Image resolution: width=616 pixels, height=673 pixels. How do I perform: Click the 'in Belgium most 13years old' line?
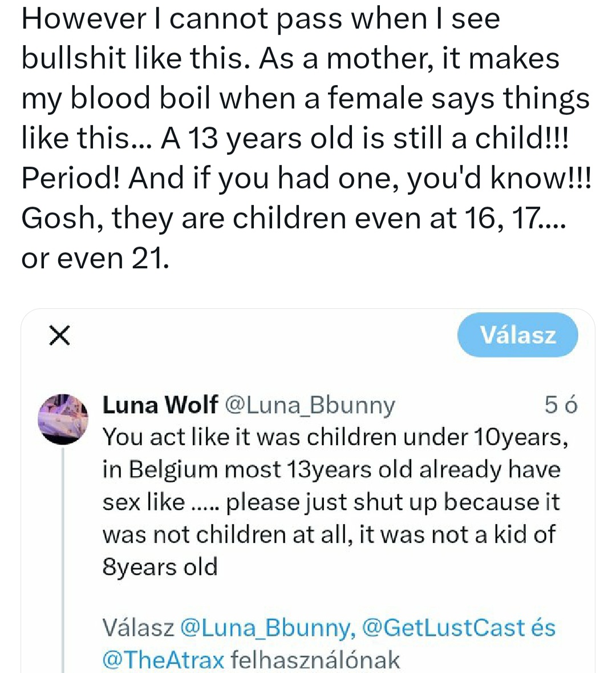(331, 470)
